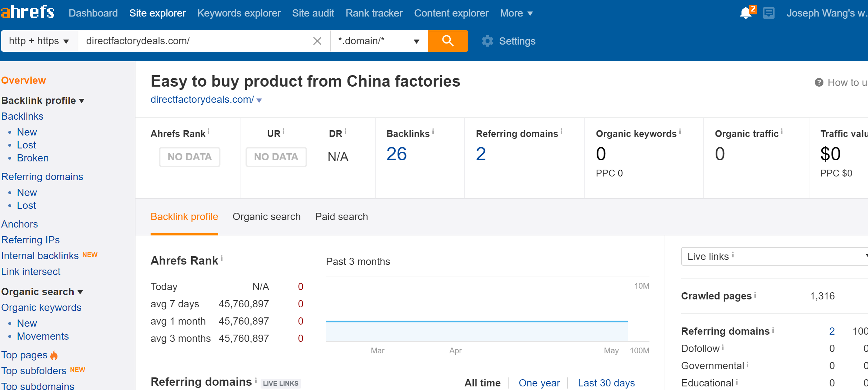The width and height of the screenshot is (868, 390).
Task: Open the *.domain/* mode dropdown
Action: tap(379, 41)
